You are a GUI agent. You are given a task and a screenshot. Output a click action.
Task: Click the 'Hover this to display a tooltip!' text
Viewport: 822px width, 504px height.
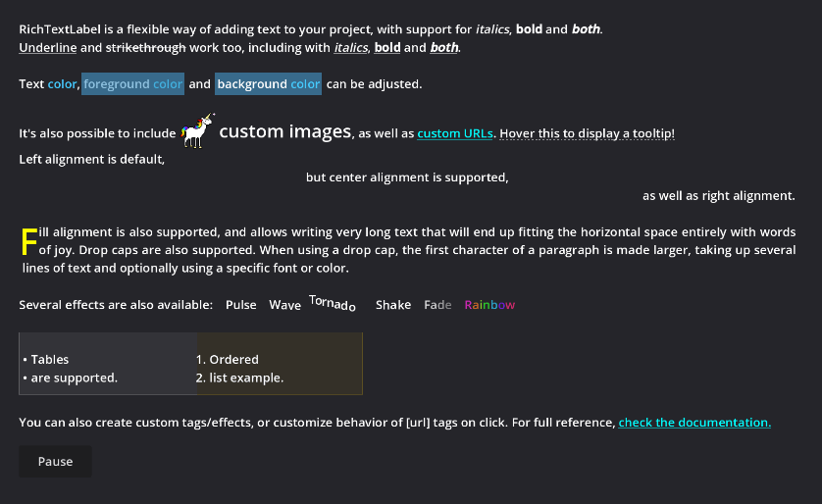[588, 133]
